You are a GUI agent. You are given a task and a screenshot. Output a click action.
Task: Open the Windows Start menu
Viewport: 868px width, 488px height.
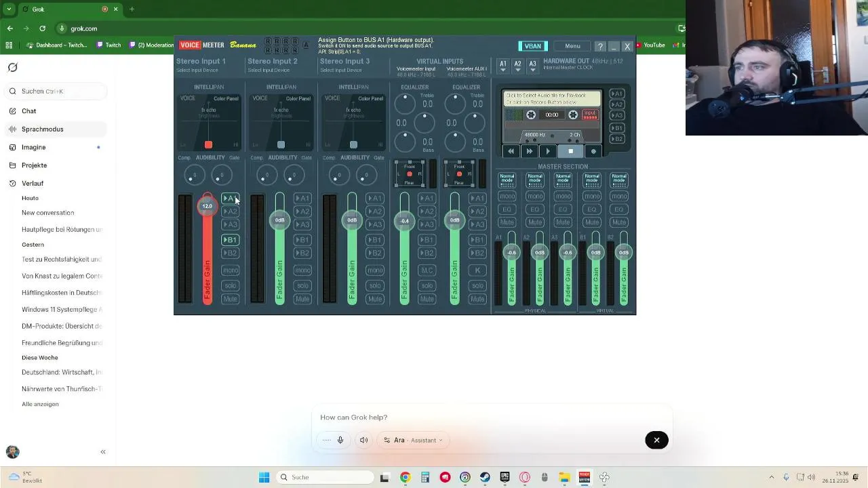click(264, 477)
